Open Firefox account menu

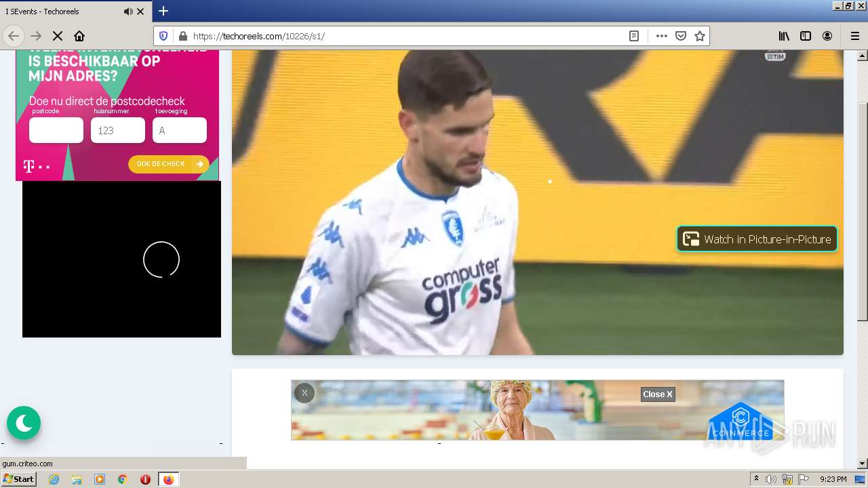[827, 36]
